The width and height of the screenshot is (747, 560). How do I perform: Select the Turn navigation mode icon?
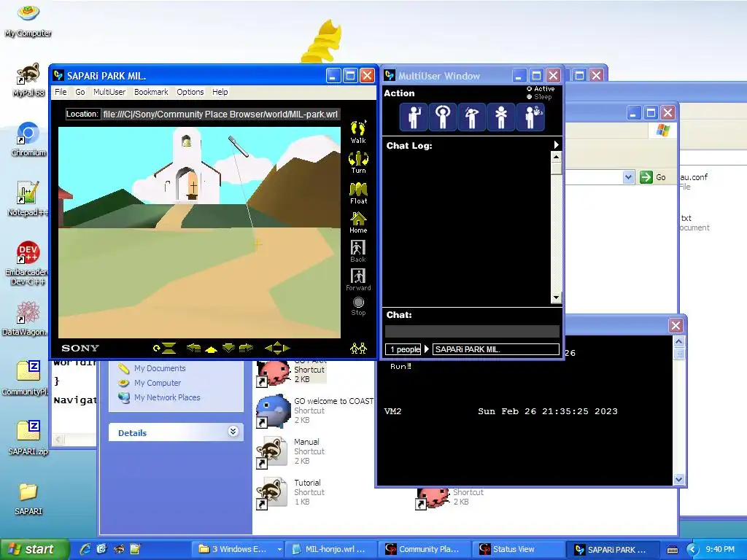358,163
